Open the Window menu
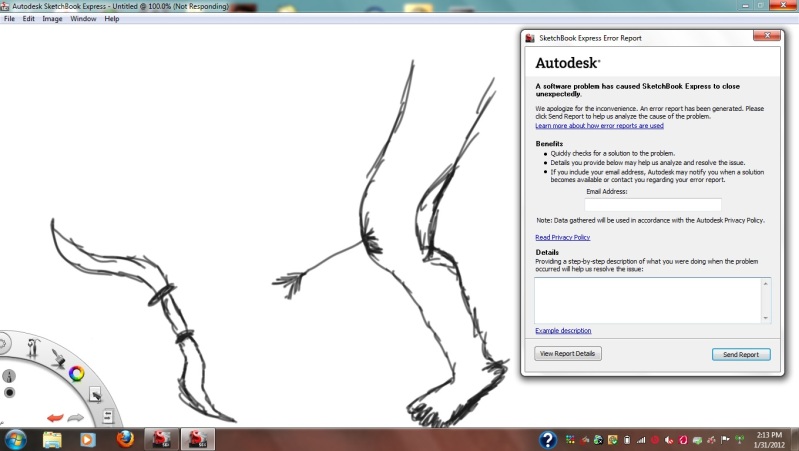This screenshot has width=799, height=451. (83, 19)
